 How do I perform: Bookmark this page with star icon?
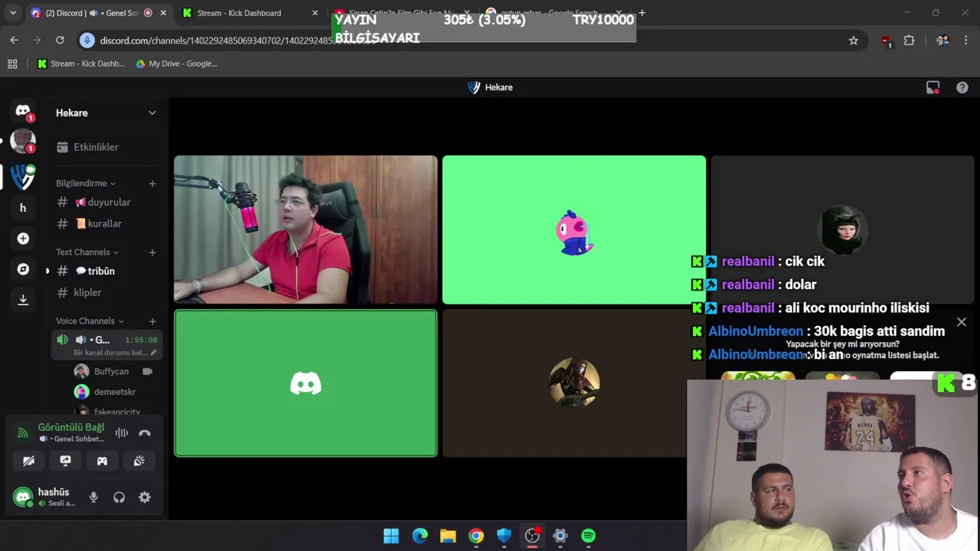click(x=854, y=41)
